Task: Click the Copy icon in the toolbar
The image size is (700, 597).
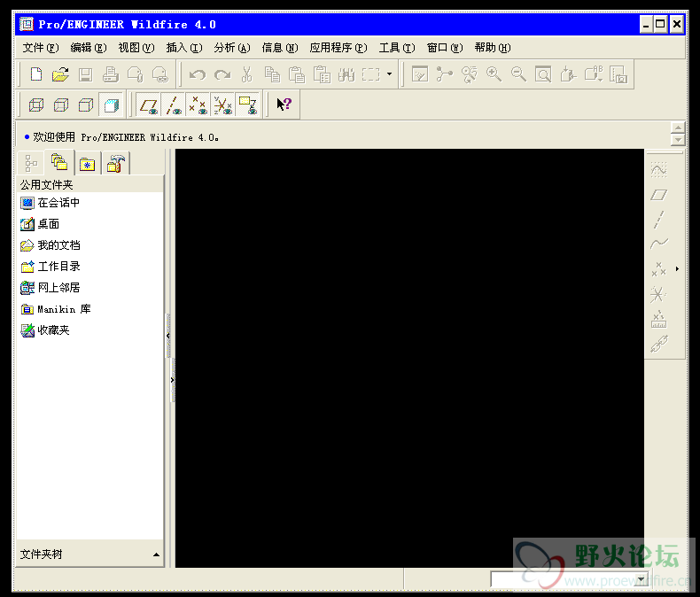Action: [272, 74]
